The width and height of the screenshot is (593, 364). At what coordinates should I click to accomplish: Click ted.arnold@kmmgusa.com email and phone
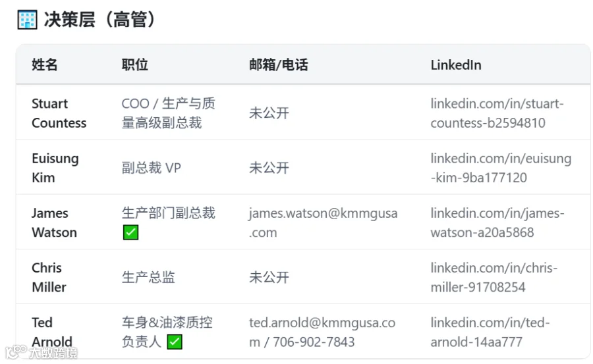322,332
